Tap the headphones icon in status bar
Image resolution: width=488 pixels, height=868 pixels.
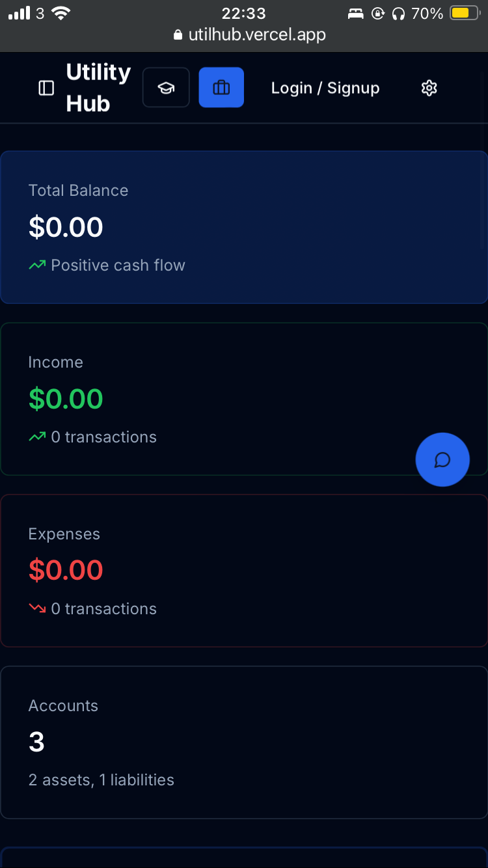tap(400, 13)
